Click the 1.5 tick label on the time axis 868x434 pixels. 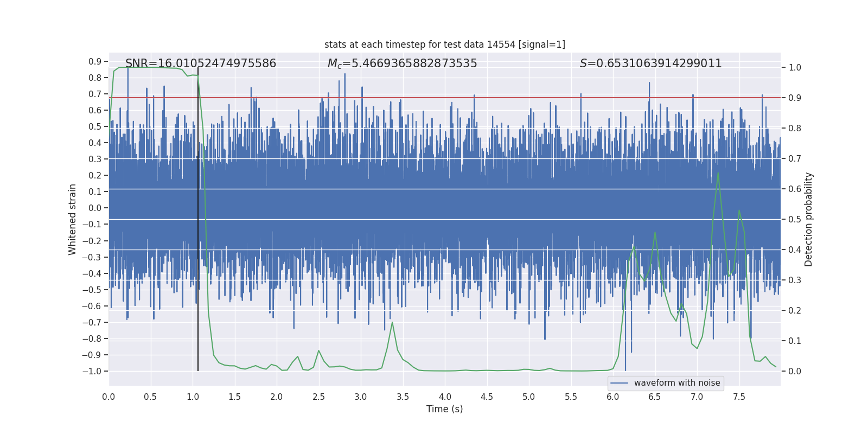click(x=235, y=397)
